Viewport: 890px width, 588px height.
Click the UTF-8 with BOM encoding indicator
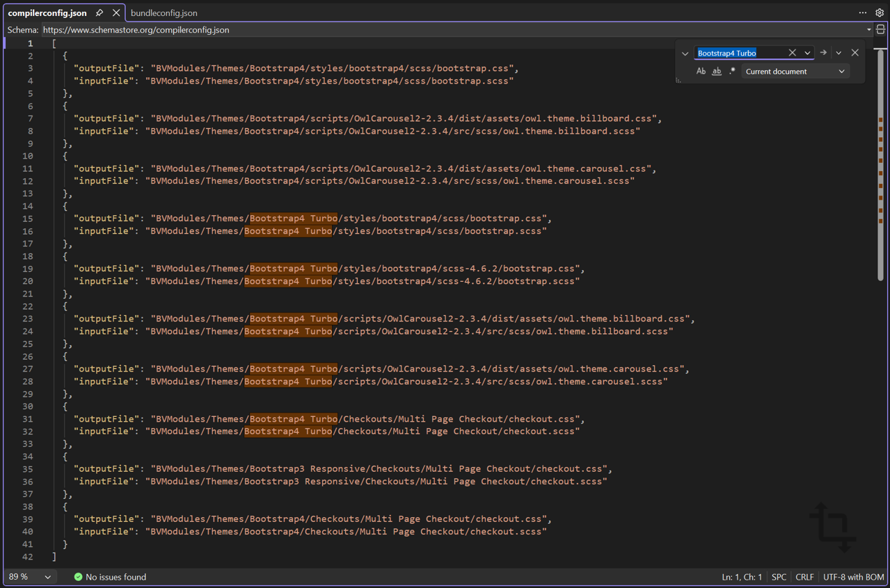click(x=854, y=577)
